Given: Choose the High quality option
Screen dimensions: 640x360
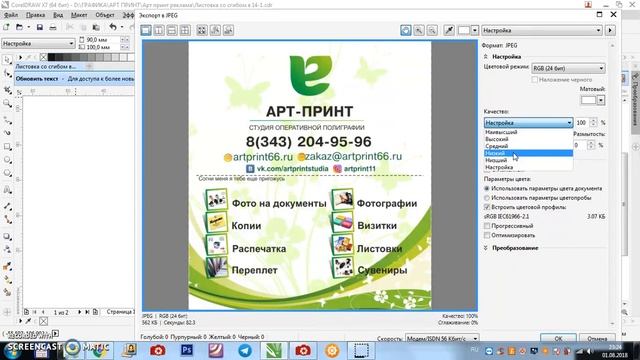Looking at the screenshot, I should click(x=529, y=139).
